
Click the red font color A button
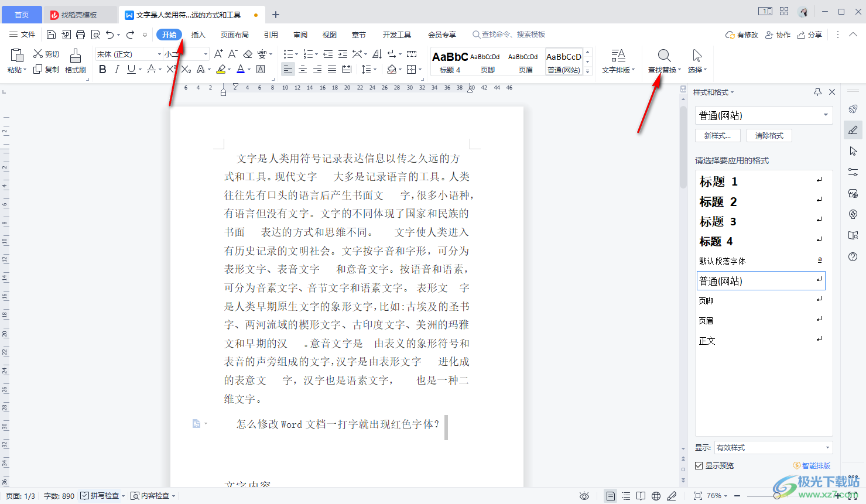coord(241,69)
